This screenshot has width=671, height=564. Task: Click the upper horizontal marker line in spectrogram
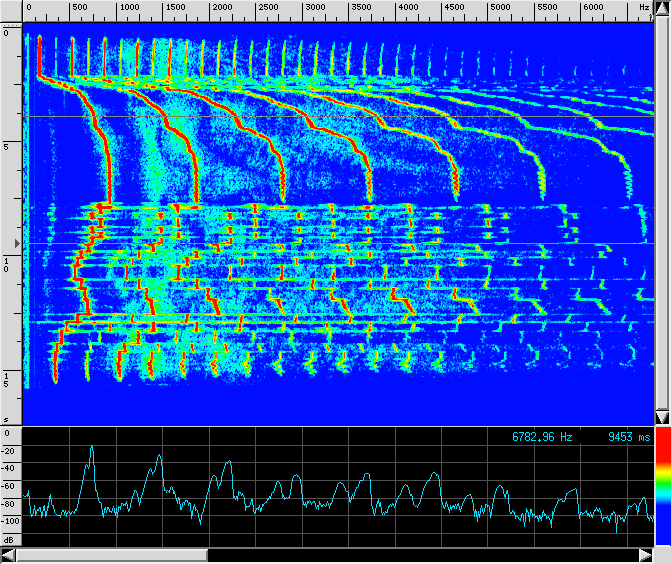point(340,117)
